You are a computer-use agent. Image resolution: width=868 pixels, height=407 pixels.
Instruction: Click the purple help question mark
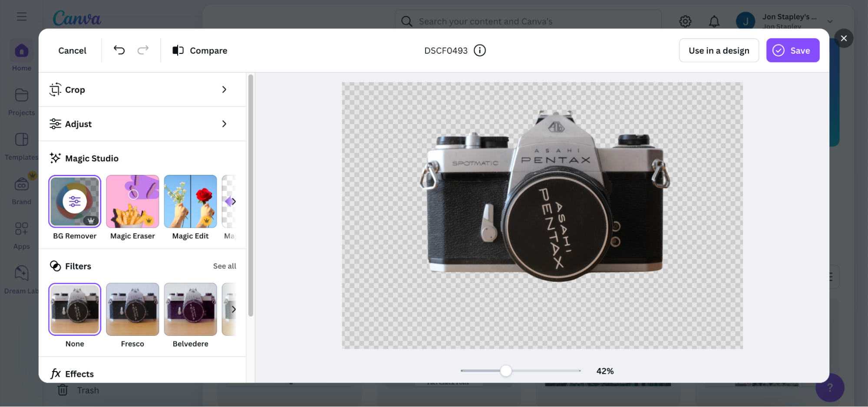coord(830,387)
